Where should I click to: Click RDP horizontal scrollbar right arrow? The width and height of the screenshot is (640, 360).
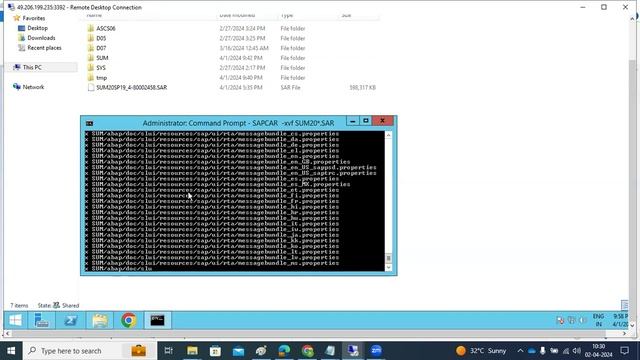click(624, 333)
